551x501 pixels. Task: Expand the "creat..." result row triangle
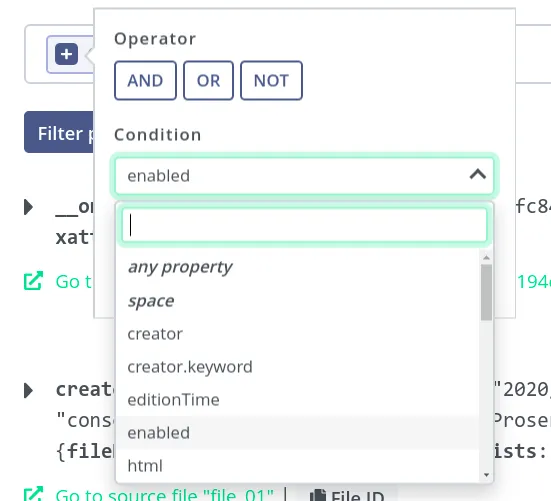point(28,390)
